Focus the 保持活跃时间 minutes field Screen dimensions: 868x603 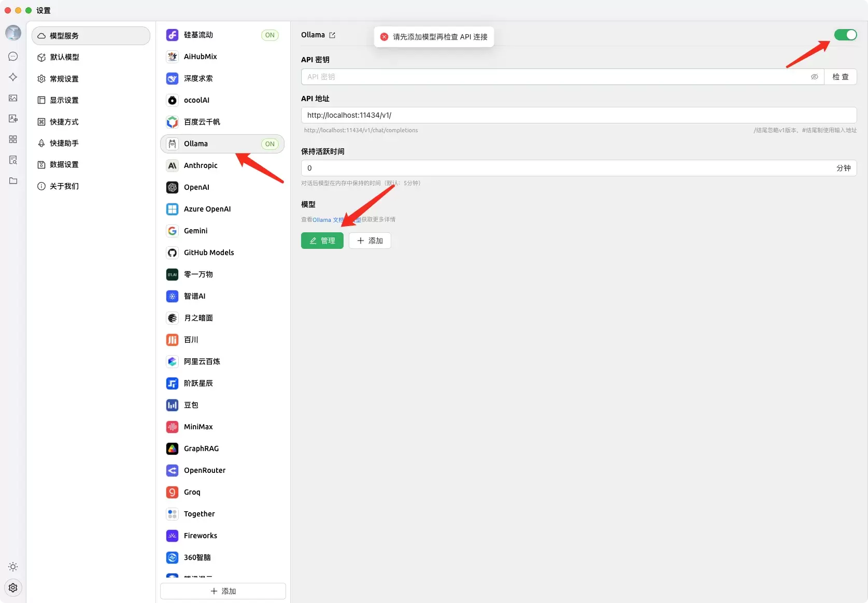click(x=579, y=168)
